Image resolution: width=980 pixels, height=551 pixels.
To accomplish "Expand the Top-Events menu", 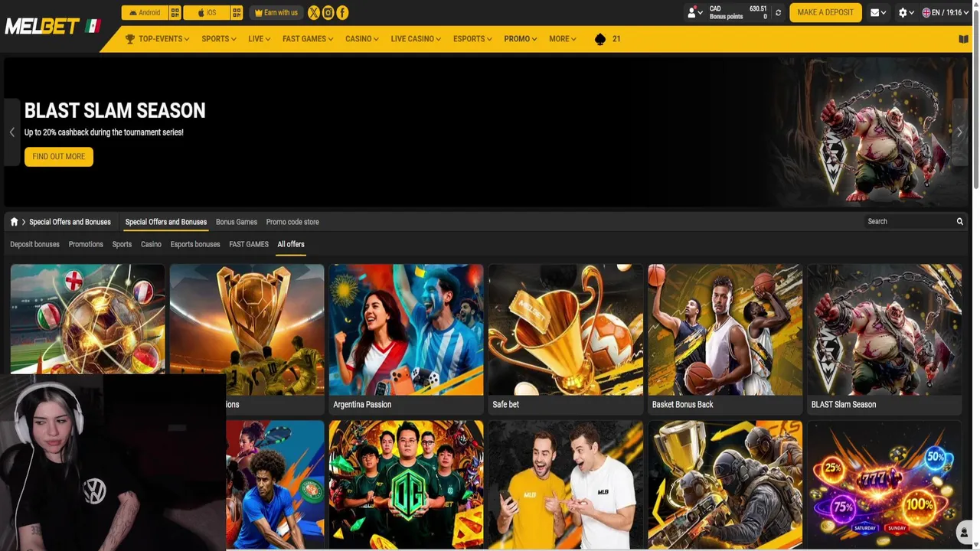I will click(x=157, y=39).
